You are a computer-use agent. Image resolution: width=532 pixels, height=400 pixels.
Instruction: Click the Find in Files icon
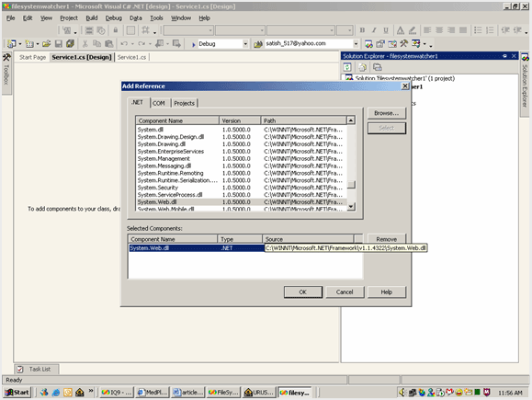pos(258,44)
